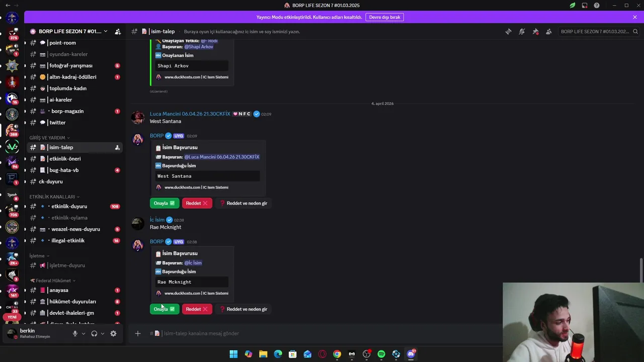644x362 pixels.
Task: Go back with the title bar arrow
Action: click(7, 5)
